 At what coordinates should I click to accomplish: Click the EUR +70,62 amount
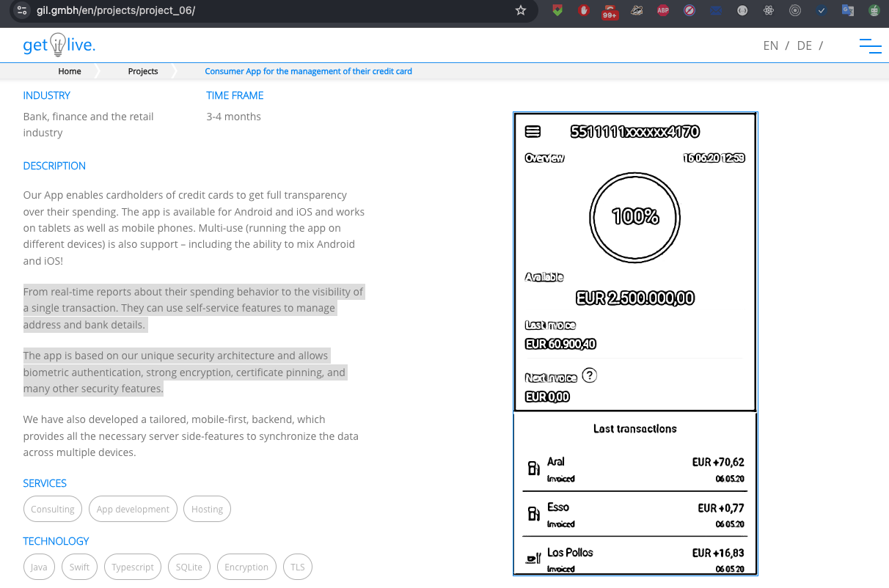[x=718, y=462]
